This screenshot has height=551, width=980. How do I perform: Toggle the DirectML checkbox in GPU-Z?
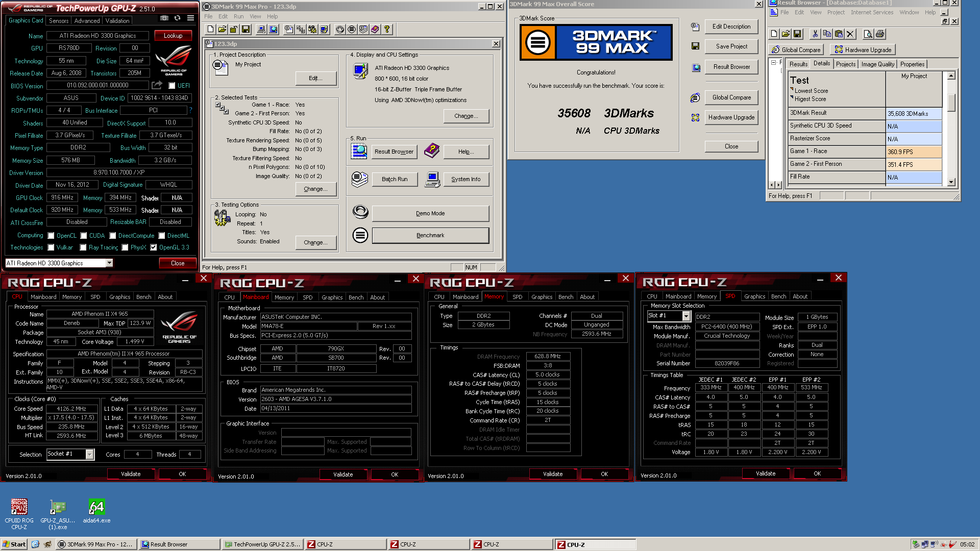click(162, 236)
